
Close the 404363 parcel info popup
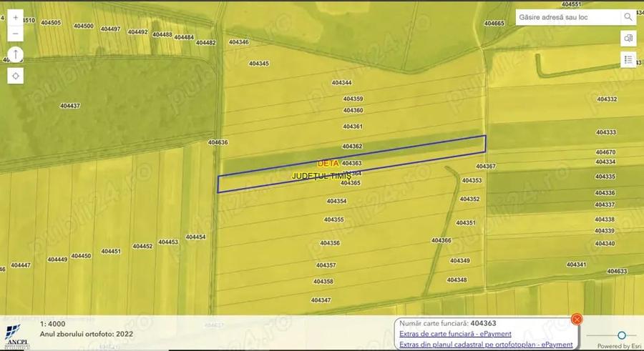click(x=577, y=319)
